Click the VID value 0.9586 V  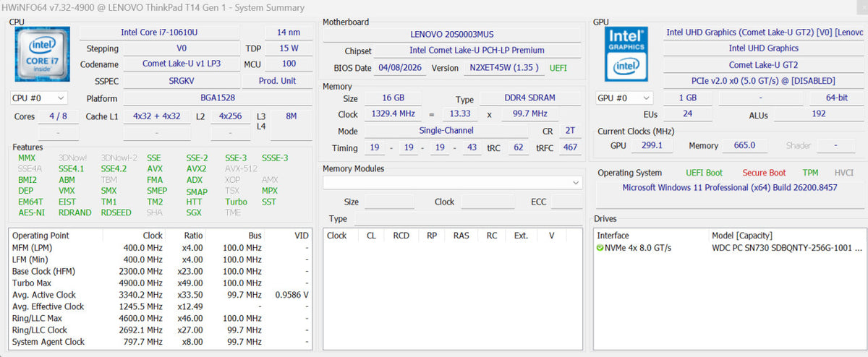tap(292, 295)
